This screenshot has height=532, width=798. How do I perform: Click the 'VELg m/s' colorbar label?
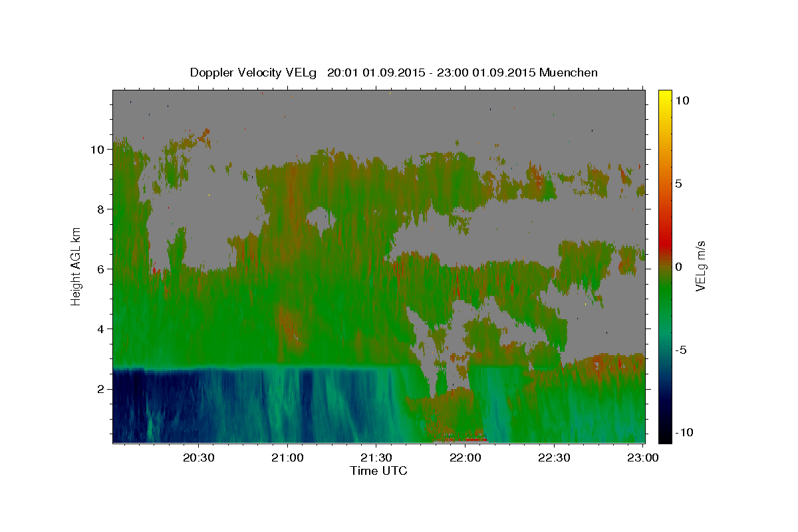pos(700,266)
